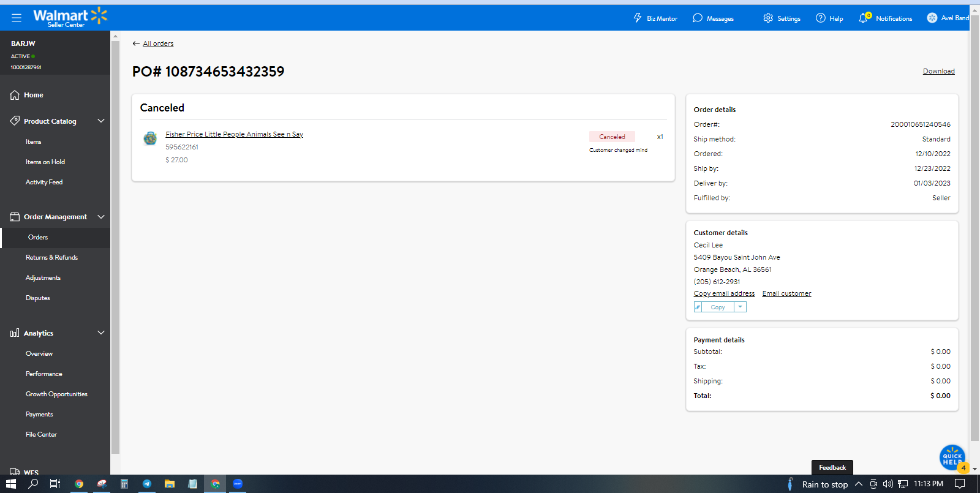Click the main page vertical scrollbar
Viewport: 980px width, 493px height.
(x=974, y=227)
